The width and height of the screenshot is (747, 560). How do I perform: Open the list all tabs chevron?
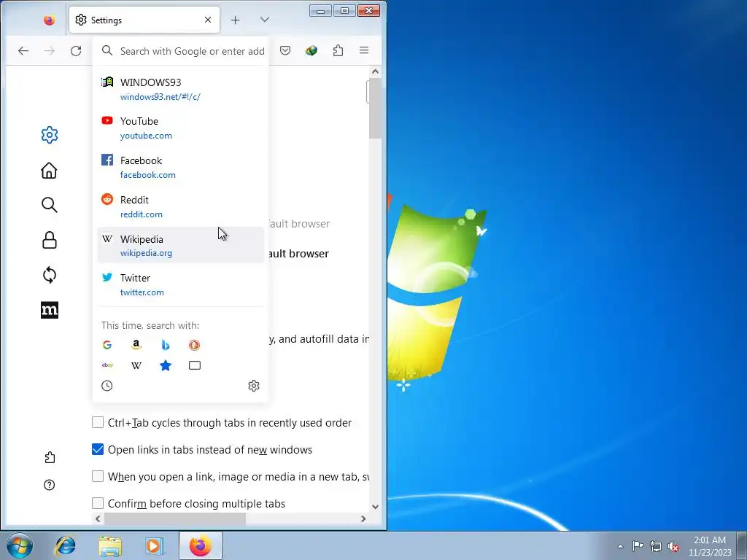265,20
